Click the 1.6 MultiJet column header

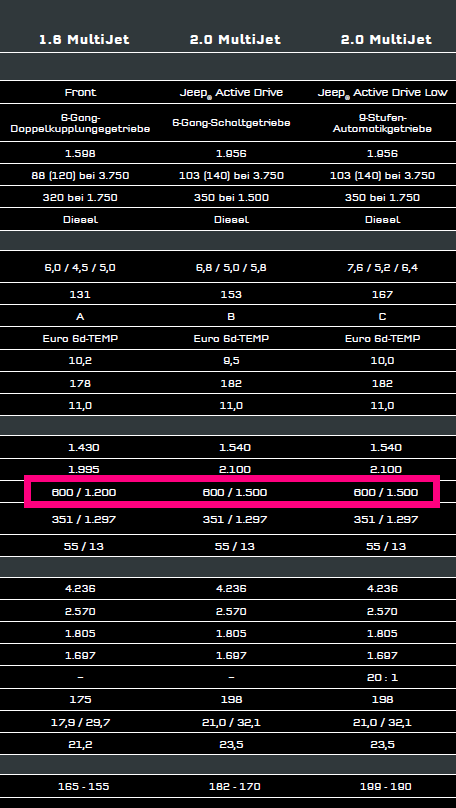(x=84, y=39)
